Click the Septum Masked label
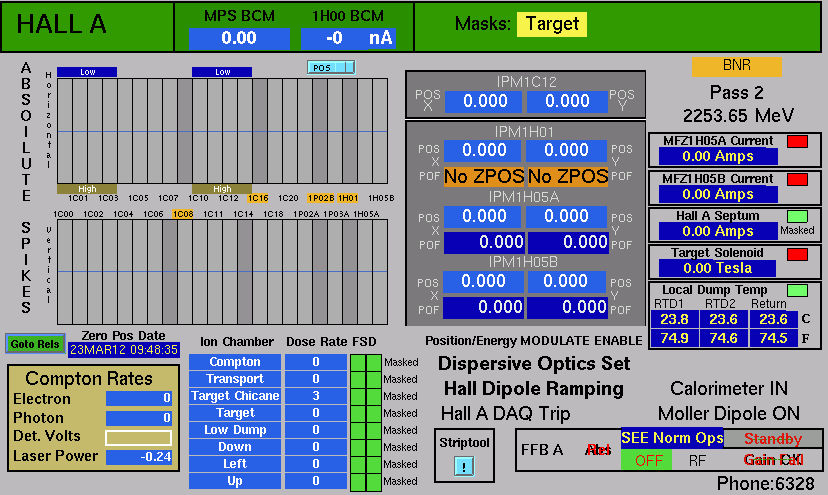 click(797, 230)
